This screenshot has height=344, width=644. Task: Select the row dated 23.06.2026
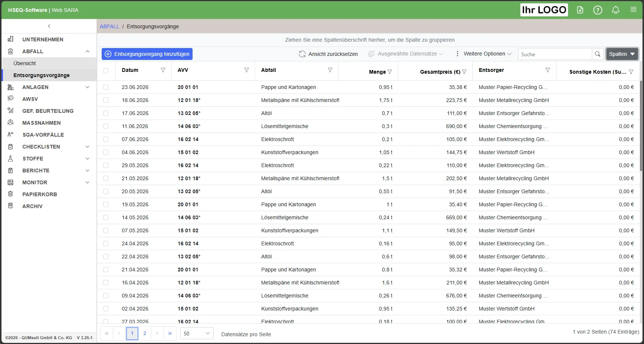(106, 87)
